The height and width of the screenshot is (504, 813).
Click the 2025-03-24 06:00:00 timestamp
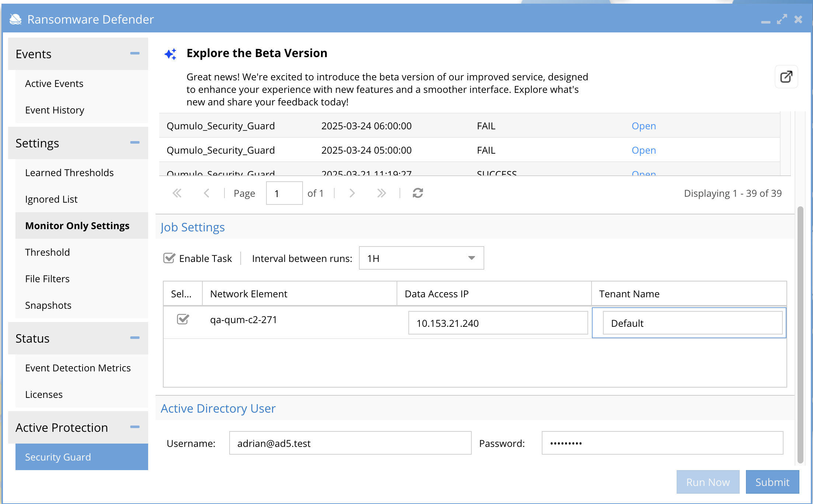pyautogui.click(x=366, y=126)
